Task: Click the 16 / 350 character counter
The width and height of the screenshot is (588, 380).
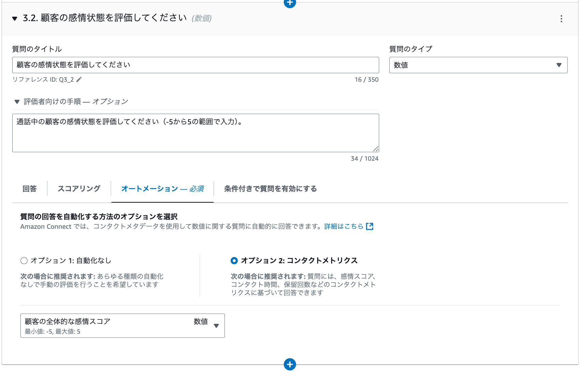Action: click(367, 80)
